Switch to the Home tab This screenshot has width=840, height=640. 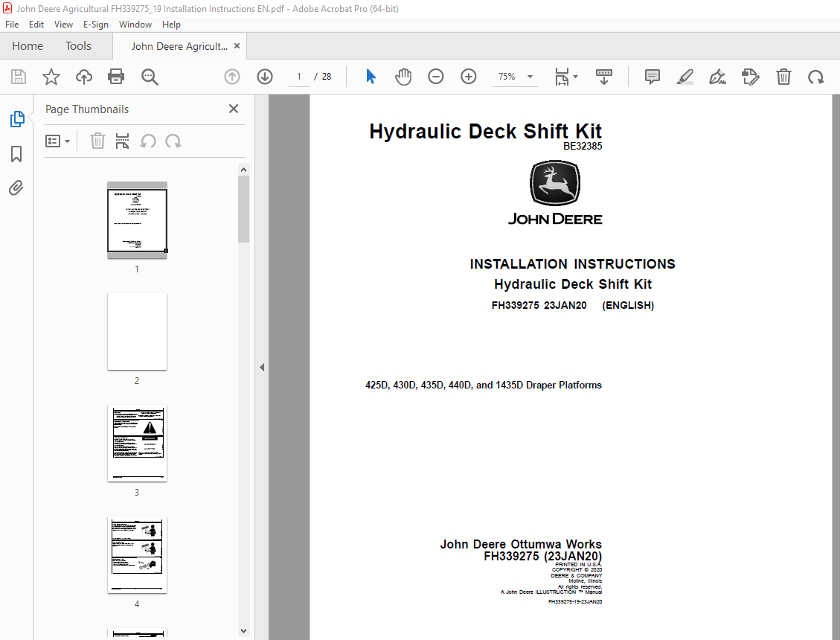point(28,46)
